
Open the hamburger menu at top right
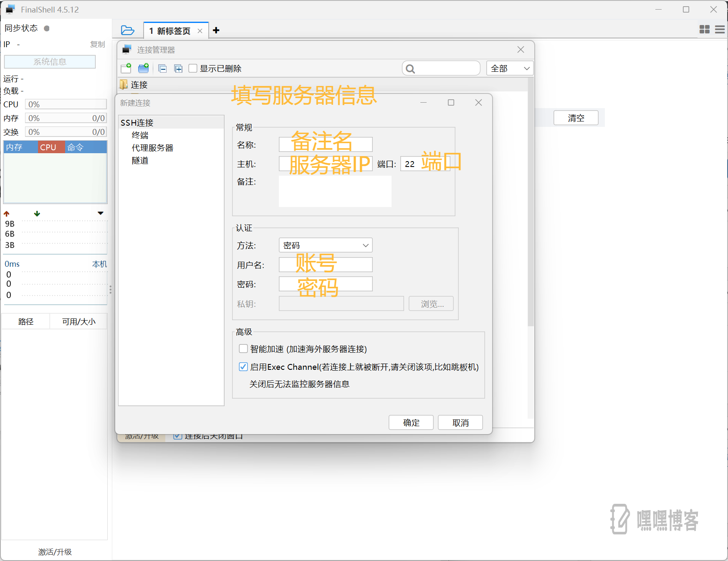(720, 29)
